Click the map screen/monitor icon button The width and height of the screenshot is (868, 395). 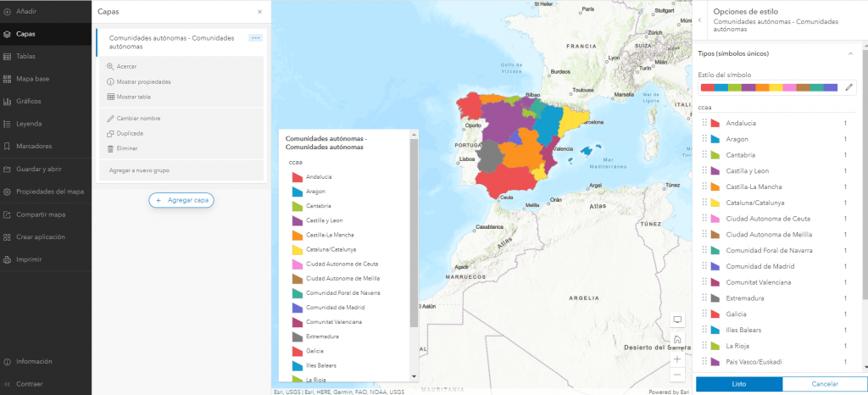pyautogui.click(x=677, y=320)
